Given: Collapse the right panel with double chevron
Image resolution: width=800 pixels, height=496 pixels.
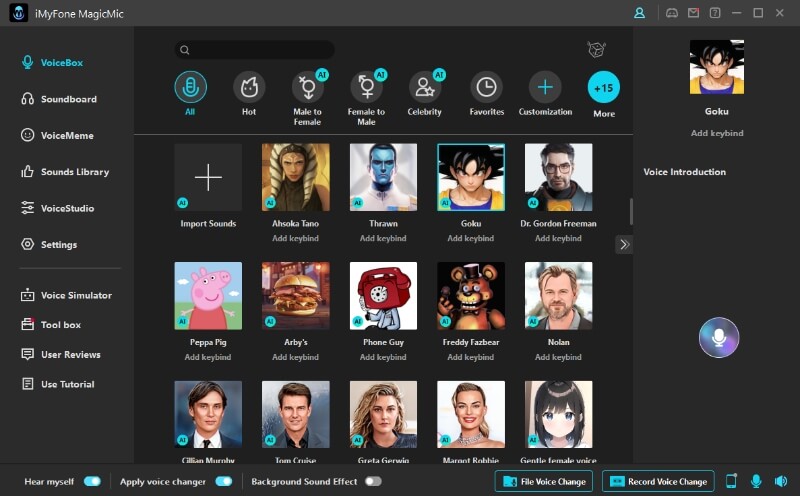Looking at the screenshot, I should (x=624, y=244).
